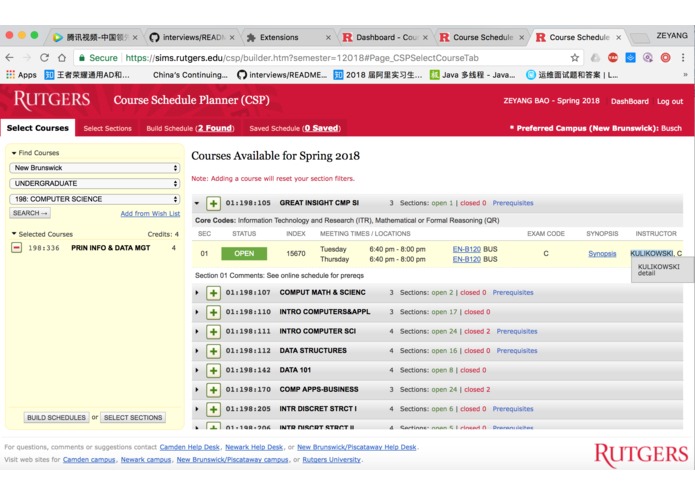The image size is (695, 494).
Task: Switch to Select Courses tab
Action: point(38,128)
